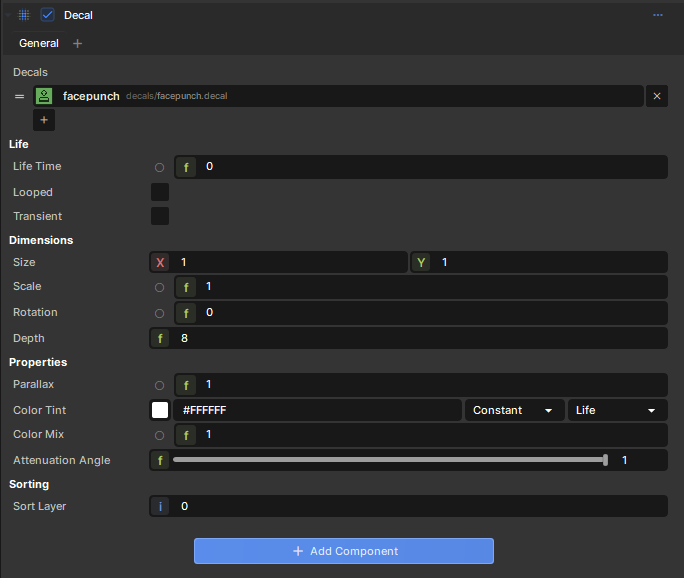Viewport: 684px width, 578px height.
Task: Disable the Decal component checkbox
Action: (x=47, y=15)
